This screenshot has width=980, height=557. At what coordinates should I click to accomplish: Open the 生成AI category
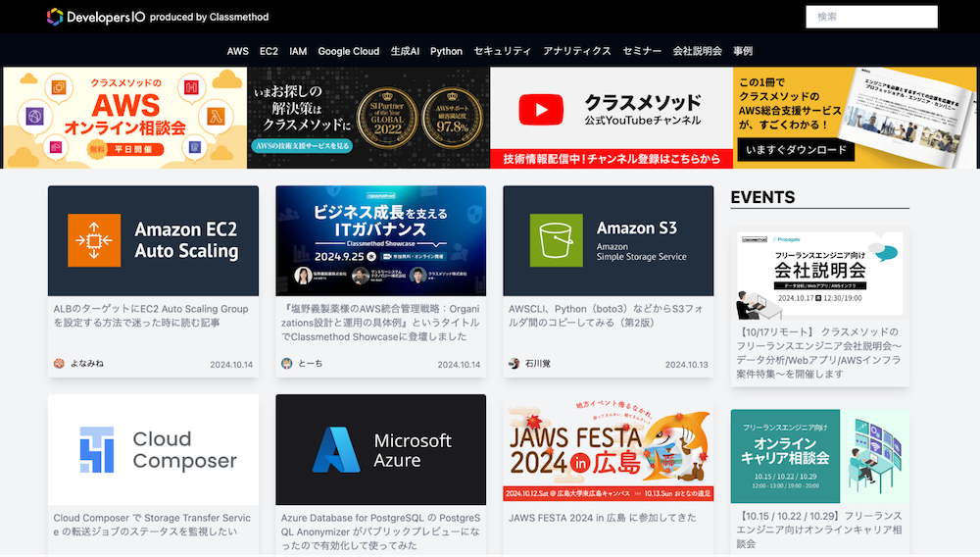(x=405, y=51)
